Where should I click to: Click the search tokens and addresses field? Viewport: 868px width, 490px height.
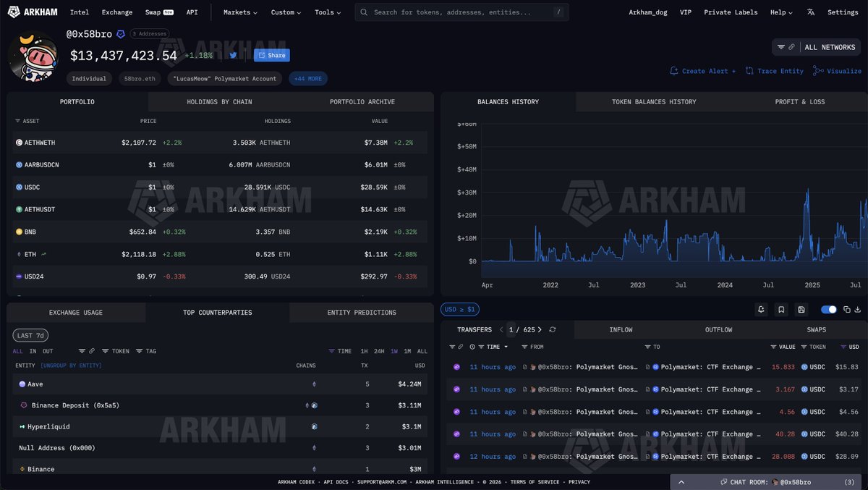[461, 12]
